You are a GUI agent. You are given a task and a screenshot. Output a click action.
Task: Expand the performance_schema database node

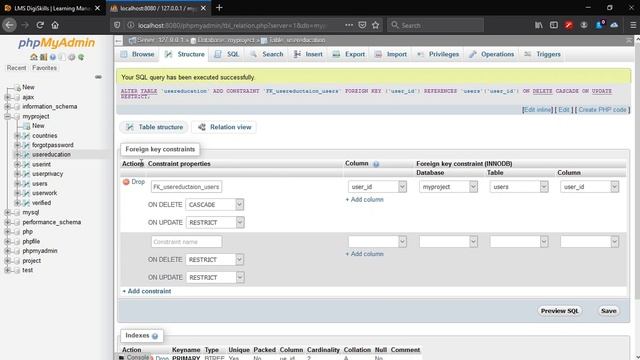pos(7,222)
